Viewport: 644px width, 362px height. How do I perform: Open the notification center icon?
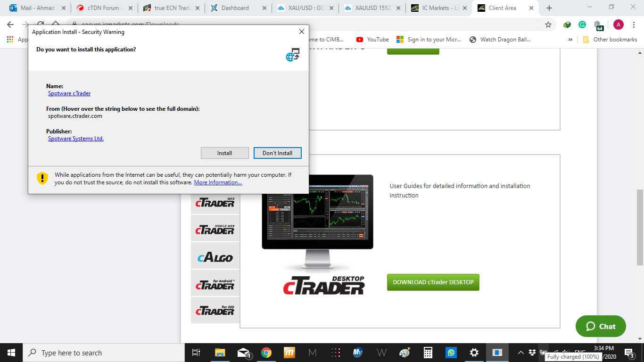pos(629,353)
